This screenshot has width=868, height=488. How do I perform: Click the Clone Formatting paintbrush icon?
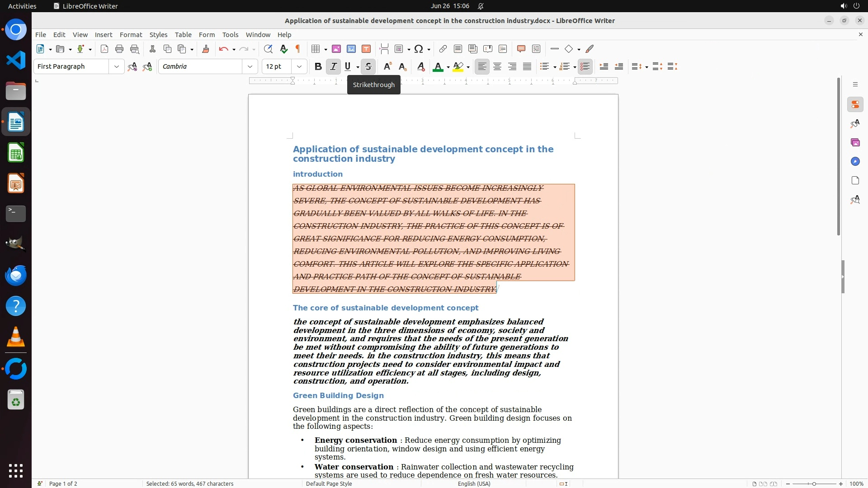click(206, 49)
